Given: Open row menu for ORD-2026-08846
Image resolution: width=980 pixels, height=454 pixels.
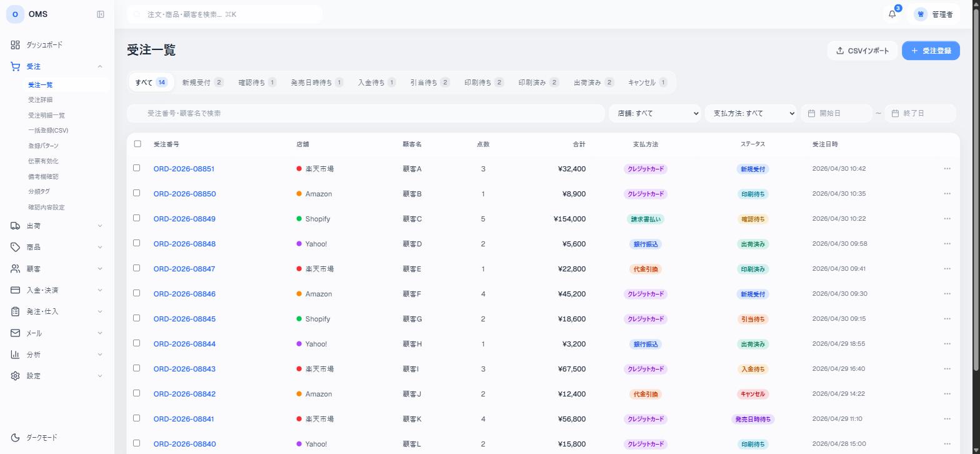Looking at the screenshot, I should click(947, 294).
